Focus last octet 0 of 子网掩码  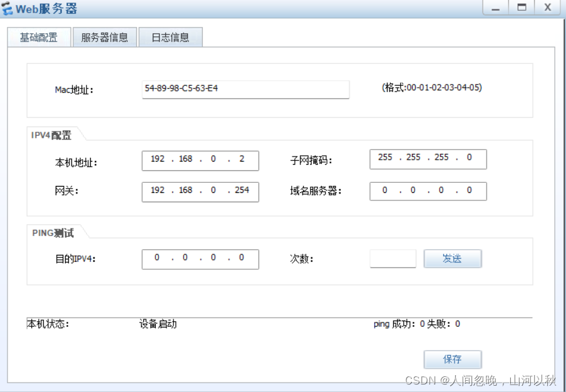[x=469, y=158]
